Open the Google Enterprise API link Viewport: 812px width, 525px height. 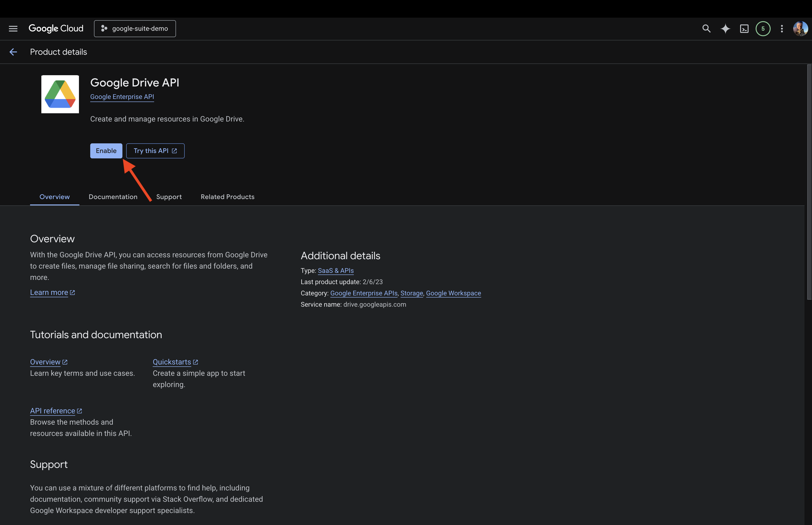122,97
